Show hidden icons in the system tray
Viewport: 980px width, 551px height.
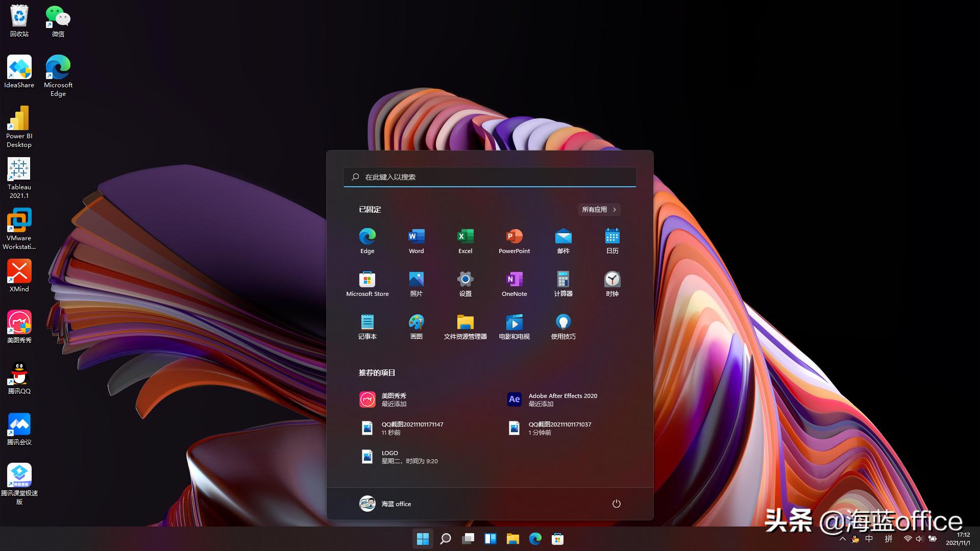pos(843,539)
